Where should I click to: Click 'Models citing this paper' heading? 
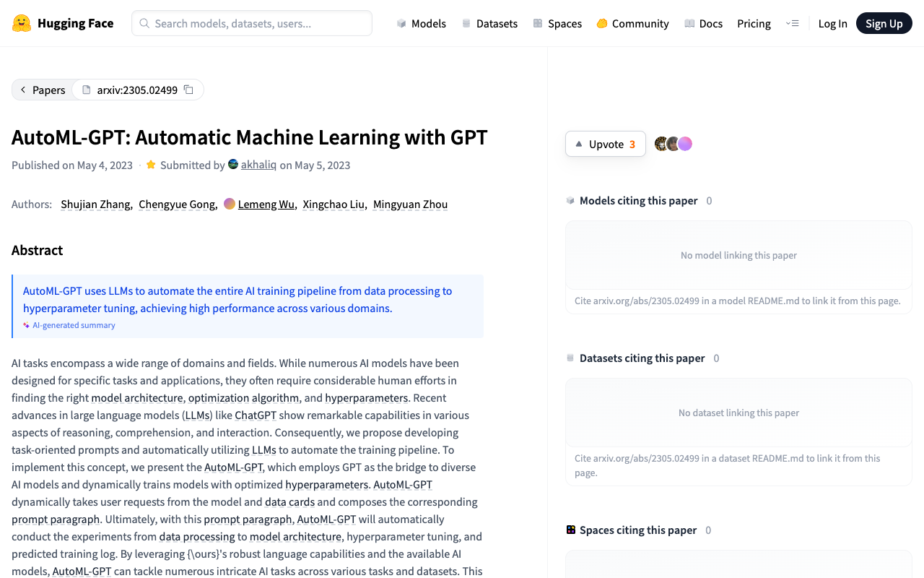point(638,200)
